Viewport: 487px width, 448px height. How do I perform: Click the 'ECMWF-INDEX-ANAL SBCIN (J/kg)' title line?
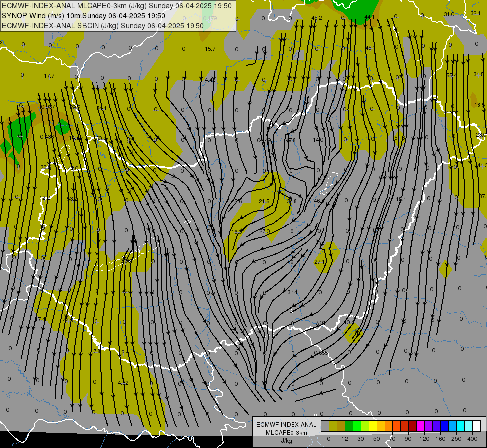click(103, 26)
